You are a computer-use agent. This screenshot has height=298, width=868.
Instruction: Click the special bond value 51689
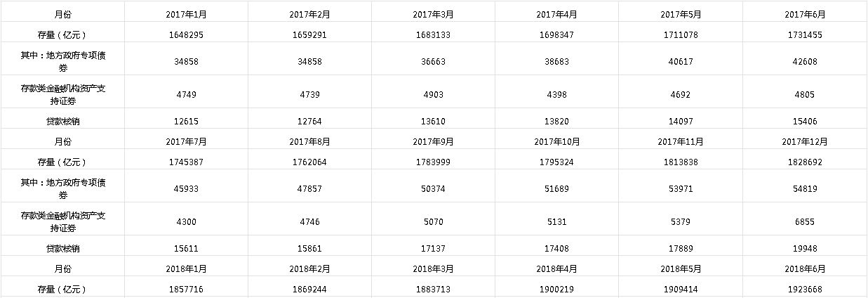tap(556, 189)
